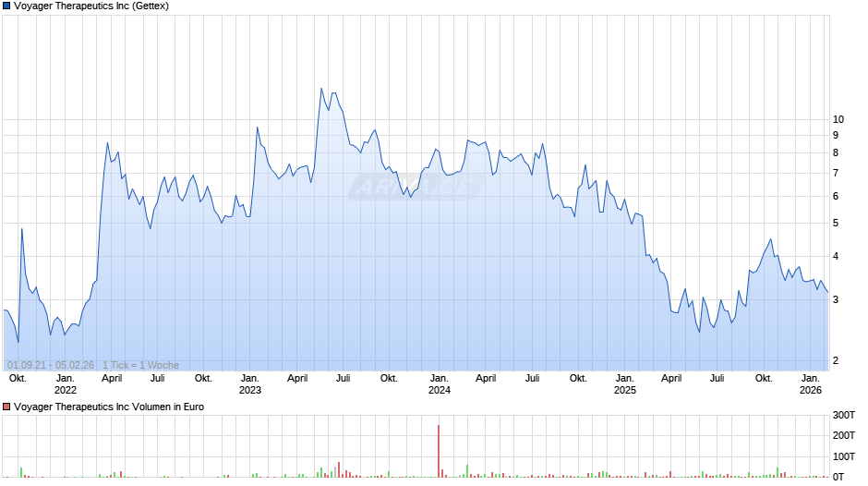This screenshot has width=868, height=486.
Task: Click the price axis label 10
Action: coord(838,120)
